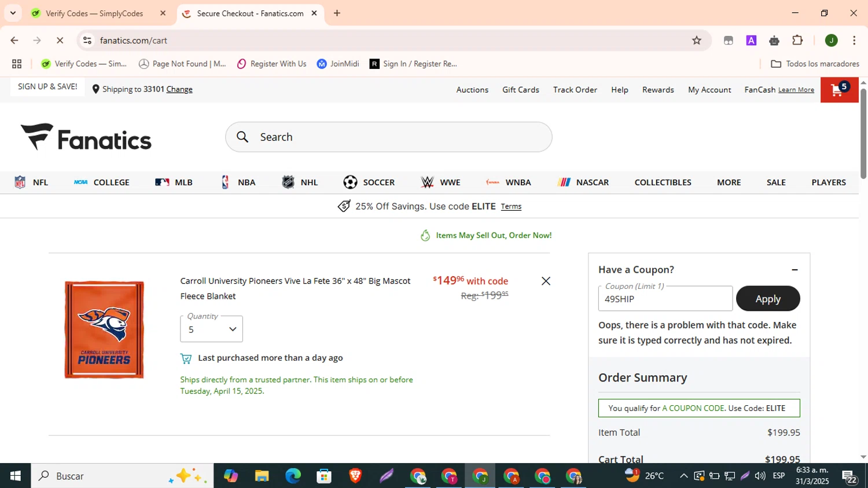The width and height of the screenshot is (868, 488).
Task: Open Brave browser from the taskbar
Action: pyautogui.click(x=355, y=476)
